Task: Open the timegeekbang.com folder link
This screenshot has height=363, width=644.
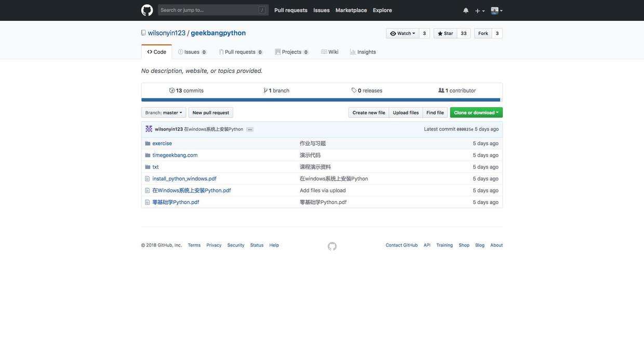Action: pyautogui.click(x=175, y=155)
